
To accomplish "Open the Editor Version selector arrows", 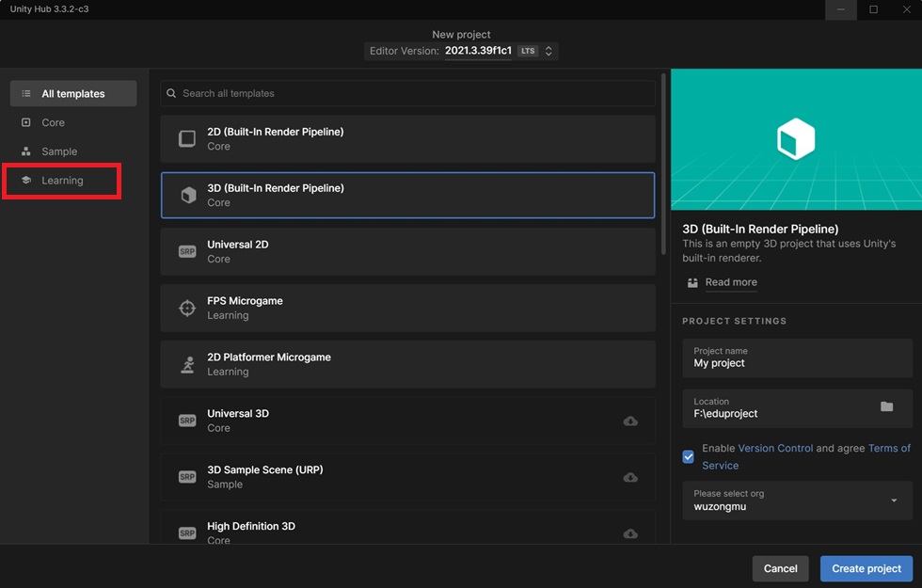I will 548,51.
